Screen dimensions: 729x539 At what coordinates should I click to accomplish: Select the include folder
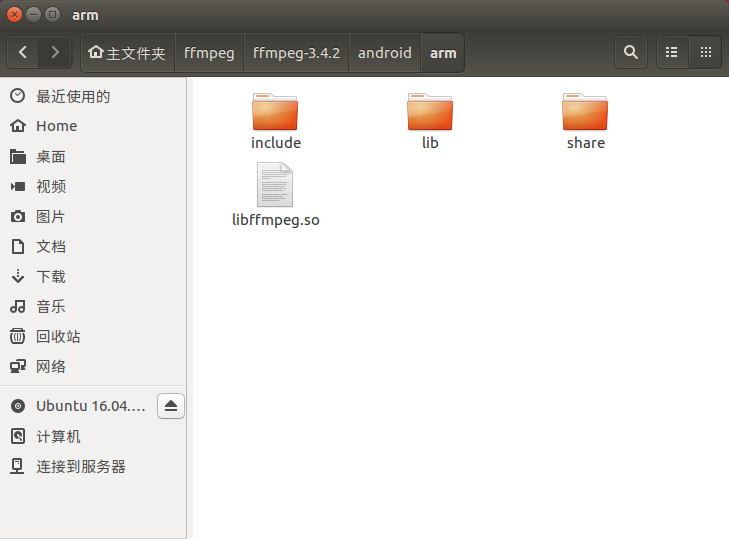[x=276, y=122]
